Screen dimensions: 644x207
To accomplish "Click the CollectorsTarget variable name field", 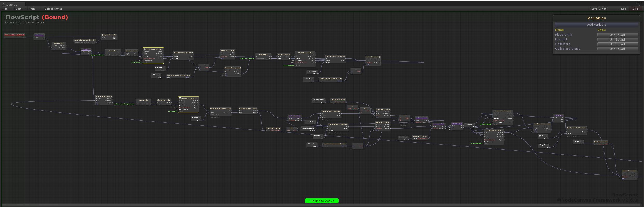I will (x=567, y=49).
